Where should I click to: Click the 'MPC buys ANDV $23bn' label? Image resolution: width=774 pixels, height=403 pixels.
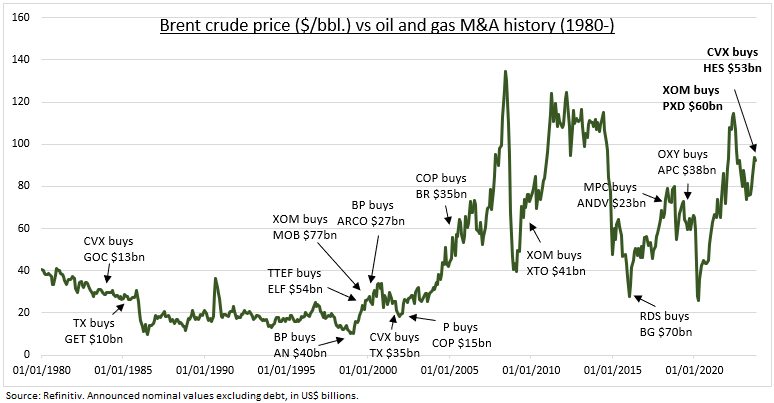(x=611, y=195)
